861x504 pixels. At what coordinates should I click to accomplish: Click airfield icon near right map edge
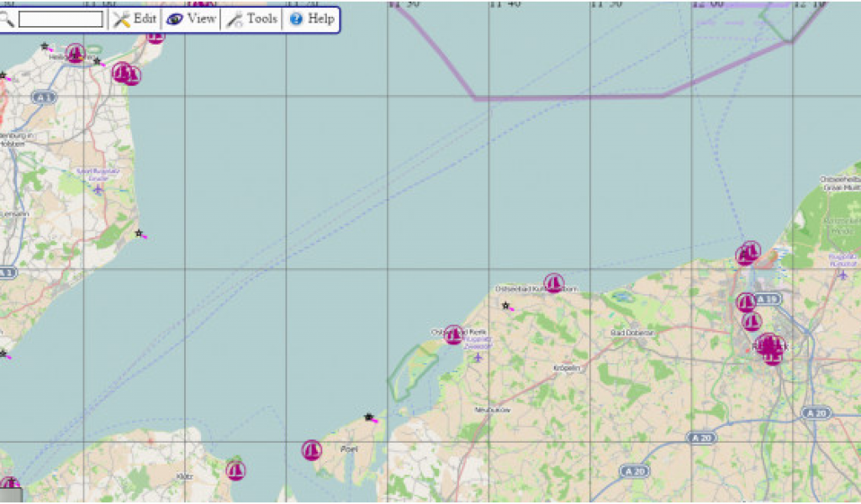coord(843,276)
